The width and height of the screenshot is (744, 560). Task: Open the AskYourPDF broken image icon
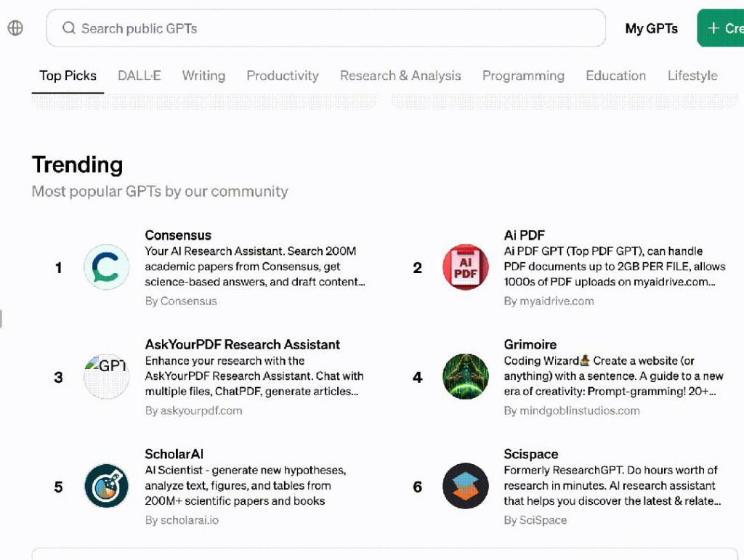106,376
